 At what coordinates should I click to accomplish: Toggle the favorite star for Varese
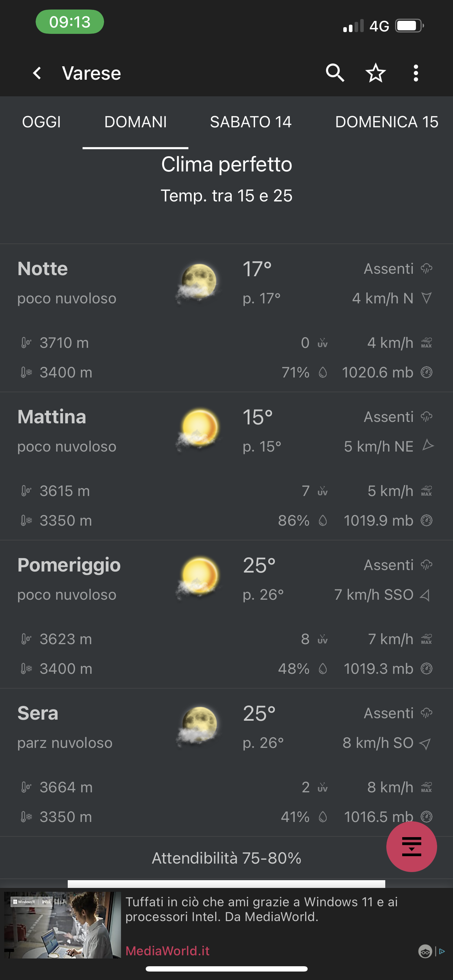tap(375, 73)
